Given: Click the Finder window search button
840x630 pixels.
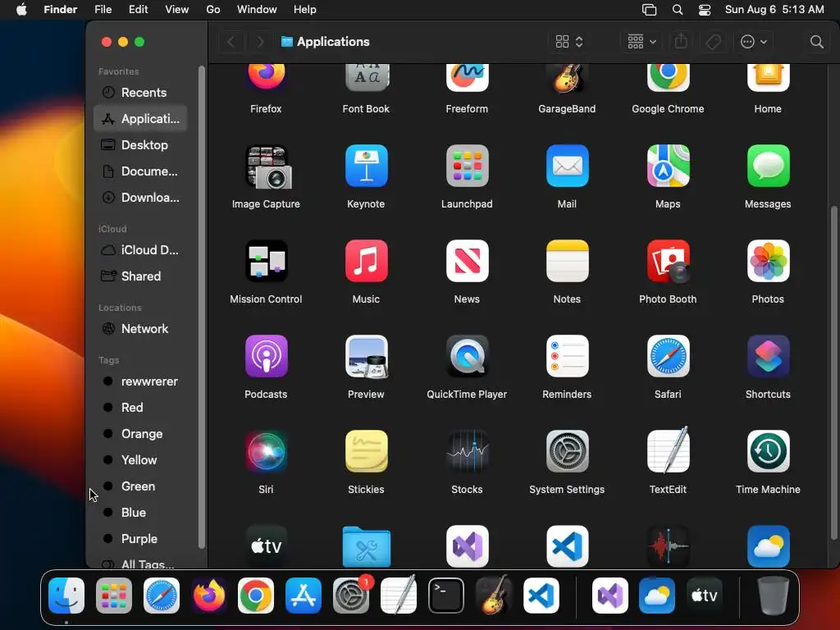Looking at the screenshot, I should (x=816, y=42).
